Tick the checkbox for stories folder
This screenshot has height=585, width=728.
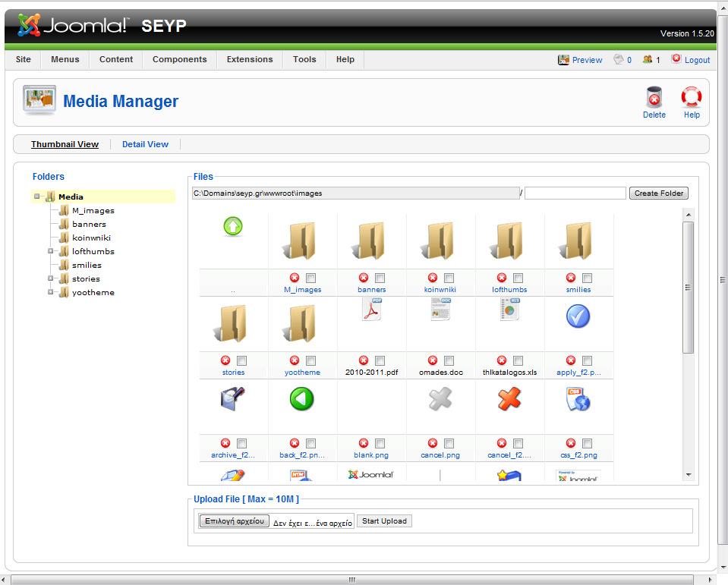241,360
